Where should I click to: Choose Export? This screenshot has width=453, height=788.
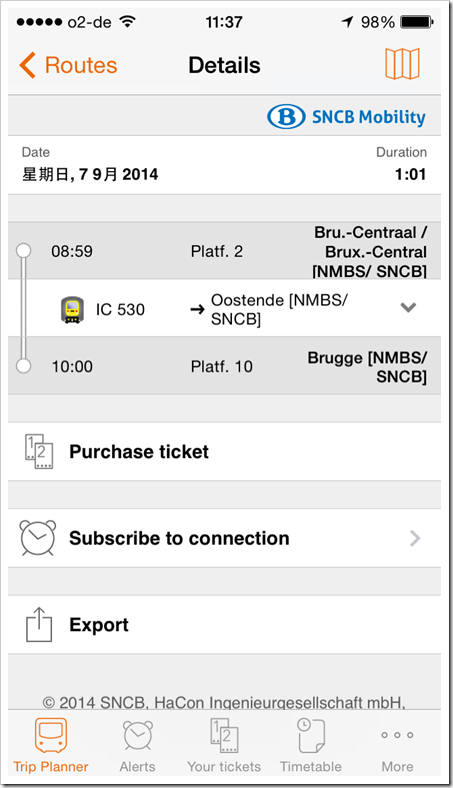[x=225, y=625]
